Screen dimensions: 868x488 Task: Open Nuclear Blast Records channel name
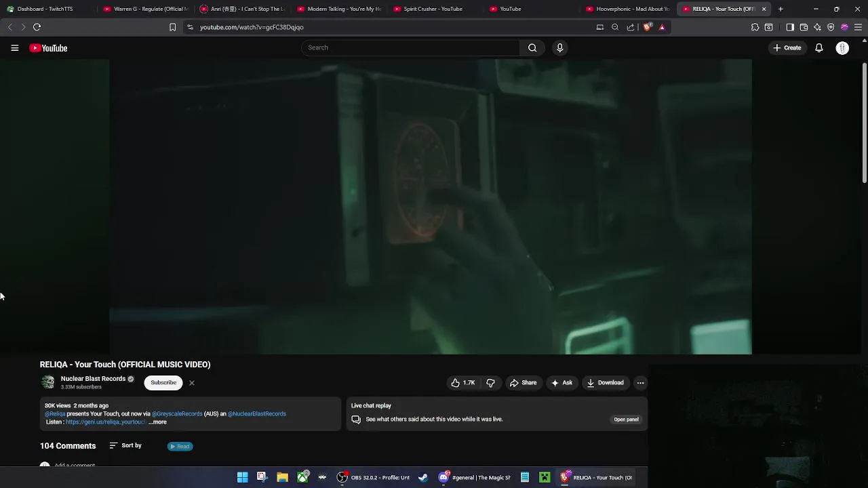[93, 379]
